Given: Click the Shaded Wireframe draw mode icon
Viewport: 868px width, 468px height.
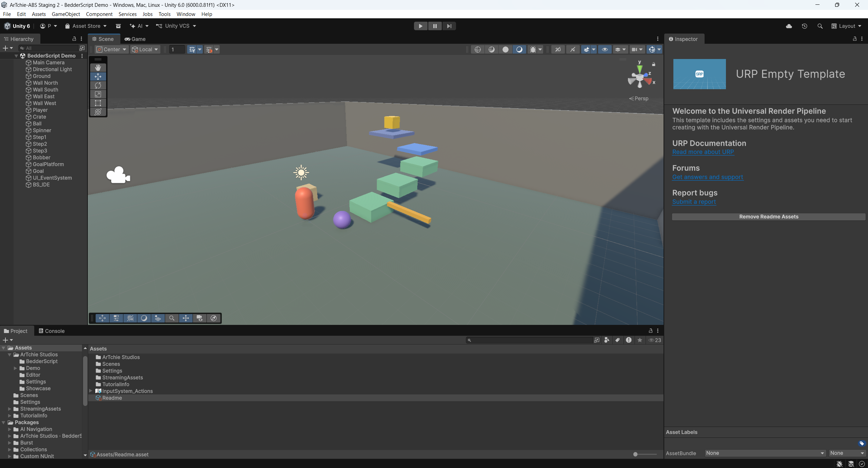Looking at the screenshot, I should click(491, 50).
